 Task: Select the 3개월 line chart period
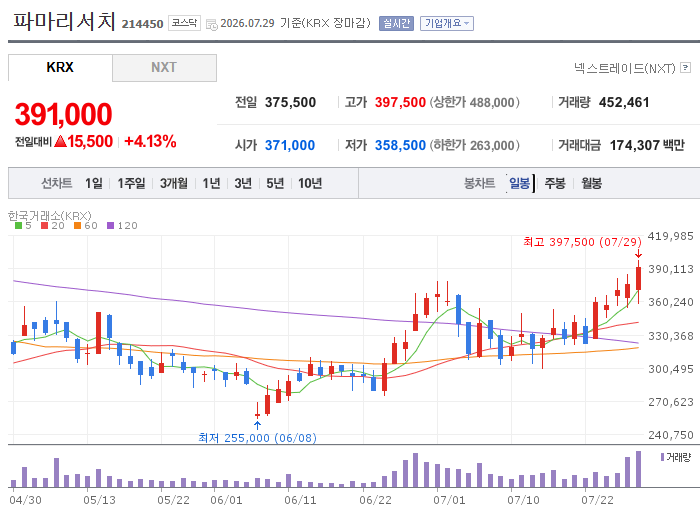tap(174, 183)
